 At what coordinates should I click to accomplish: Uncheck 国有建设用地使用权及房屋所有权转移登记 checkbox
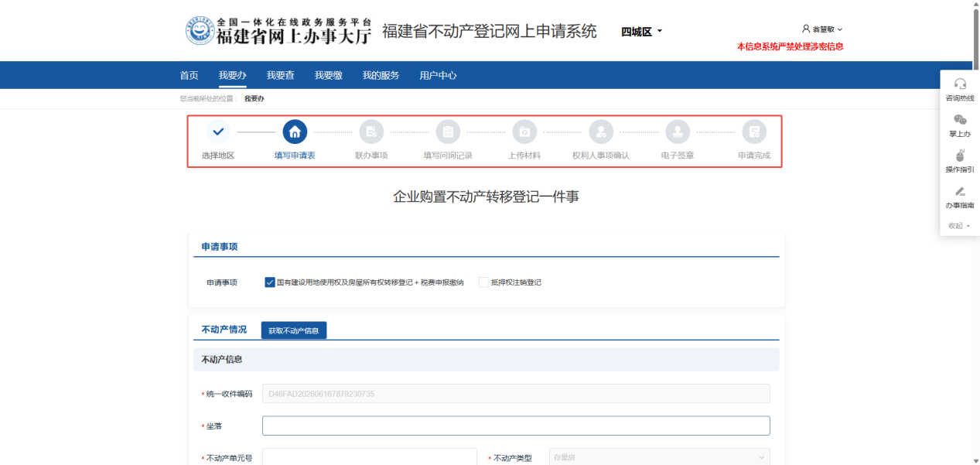tap(270, 282)
